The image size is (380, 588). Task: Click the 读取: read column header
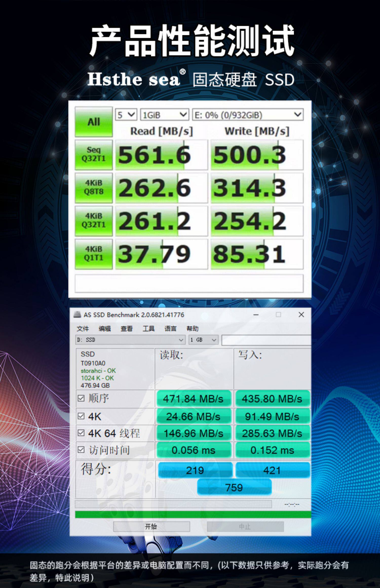(171, 355)
